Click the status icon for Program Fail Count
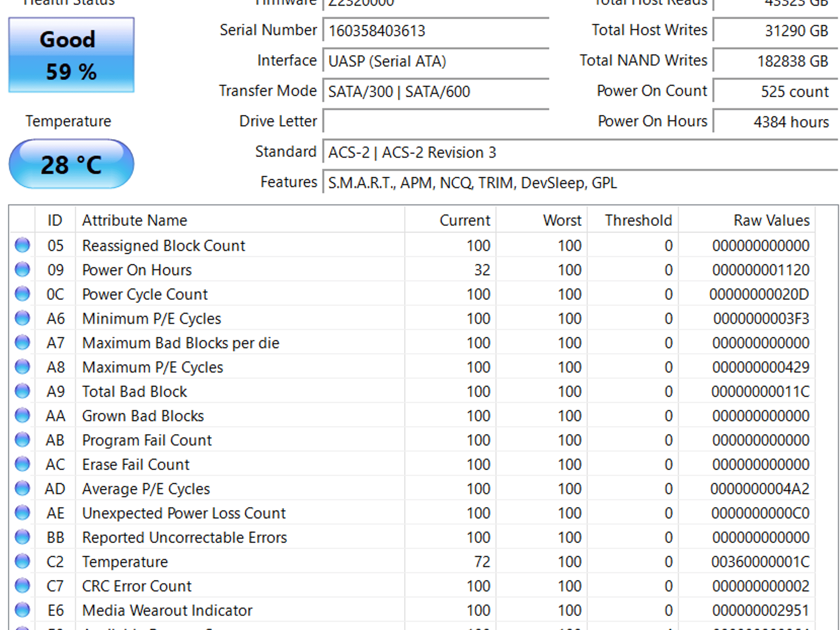 click(22, 440)
